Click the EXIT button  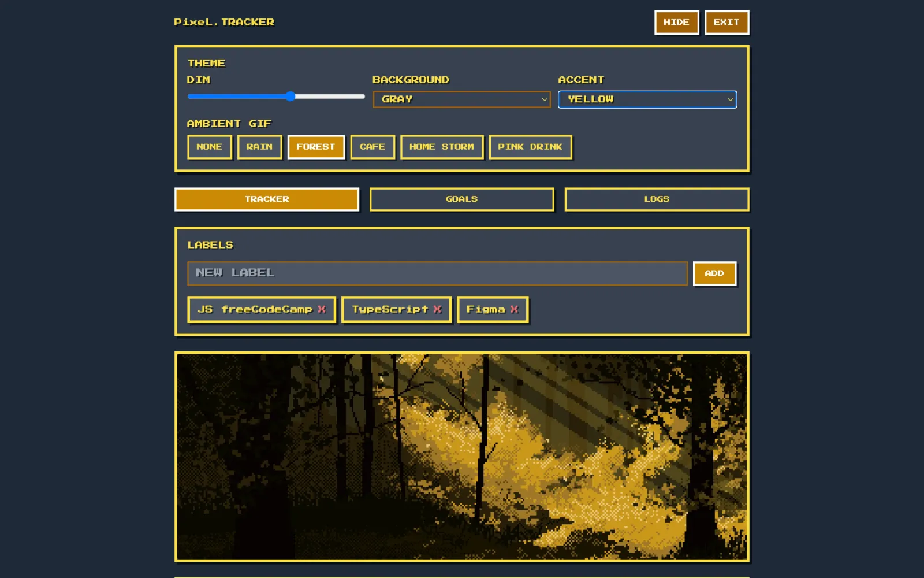coord(726,23)
